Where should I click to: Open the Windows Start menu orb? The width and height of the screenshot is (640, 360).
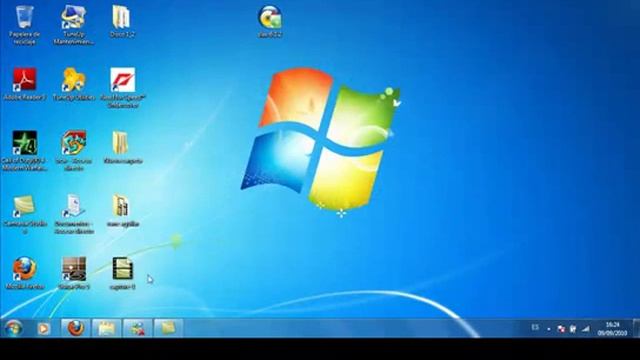coord(13,328)
